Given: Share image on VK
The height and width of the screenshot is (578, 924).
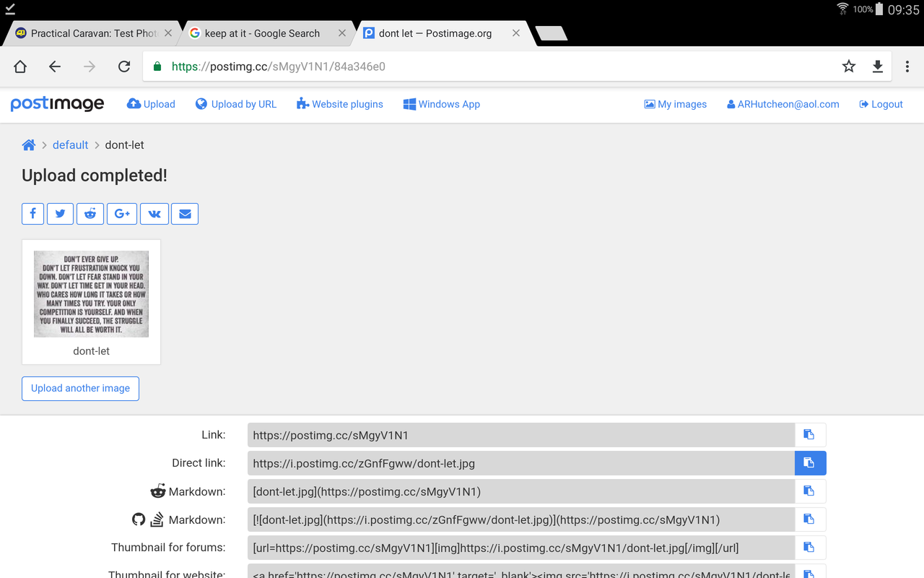Looking at the screenshot, I should point(154,214).
